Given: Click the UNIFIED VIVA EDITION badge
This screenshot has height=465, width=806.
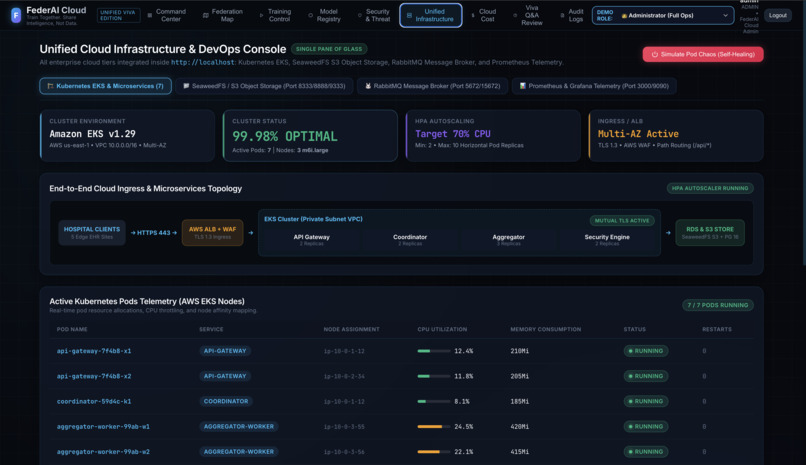Looking at the screenshot, I should coord(119,15).
